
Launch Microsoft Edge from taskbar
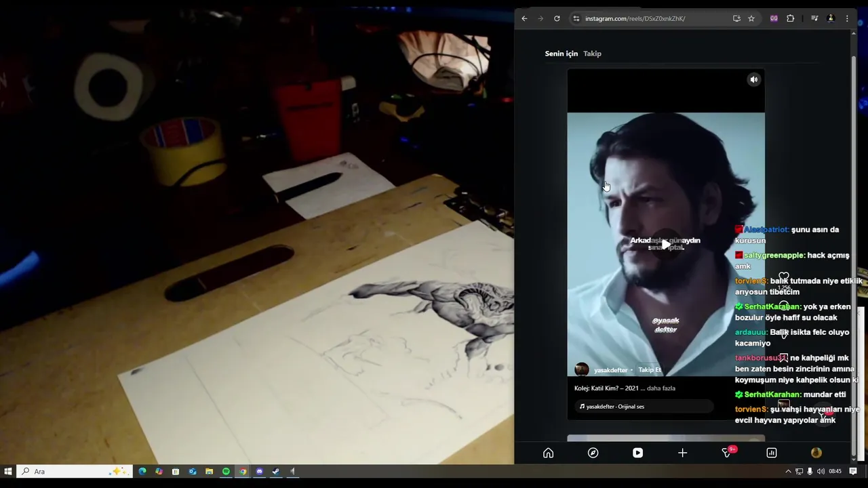(x=142, y=471)
